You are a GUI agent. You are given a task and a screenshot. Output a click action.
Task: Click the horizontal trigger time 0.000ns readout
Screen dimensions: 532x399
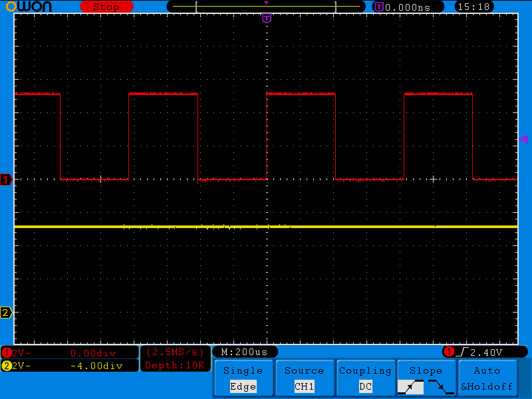pos(408,7)
